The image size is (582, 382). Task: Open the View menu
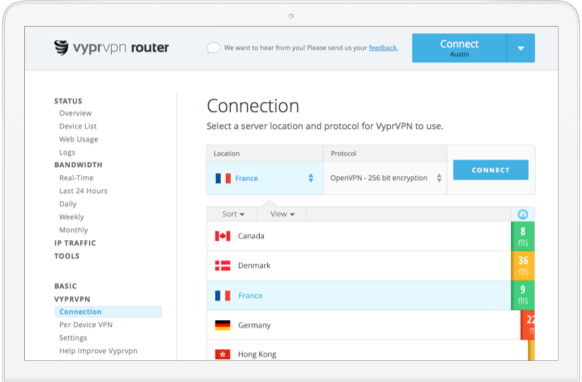click(x=282, y=214)
